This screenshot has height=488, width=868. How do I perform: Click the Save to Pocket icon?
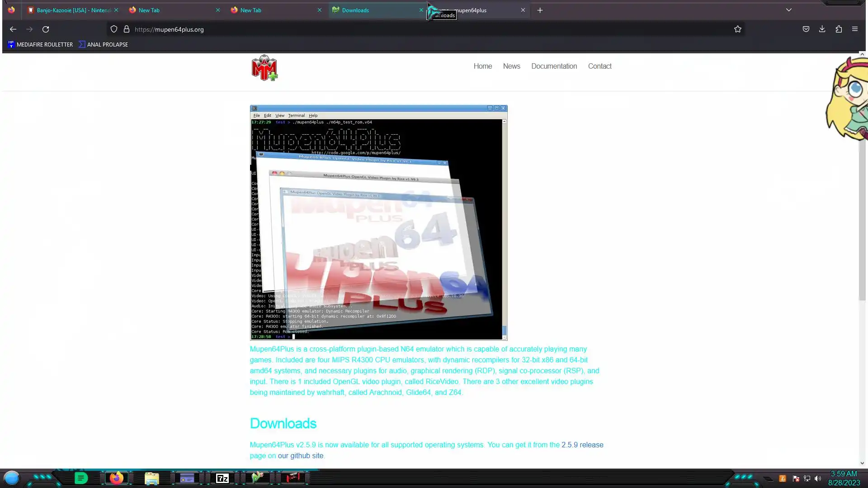click(x=806, y=29)
